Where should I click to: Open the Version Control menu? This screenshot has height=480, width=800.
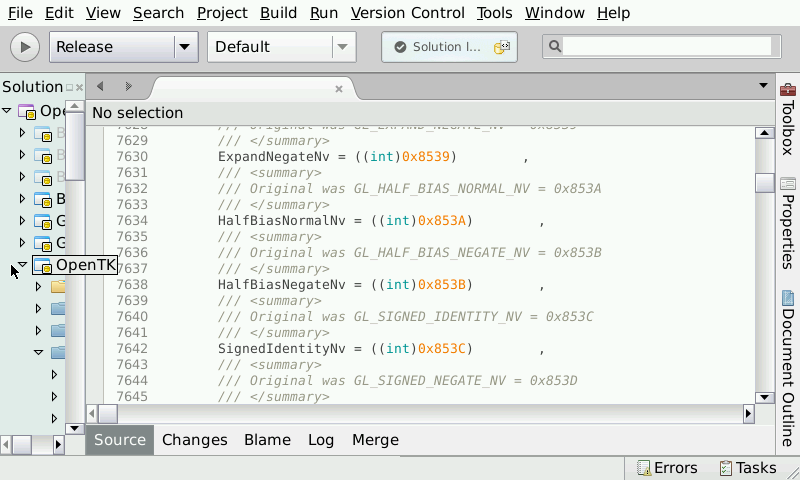(408, 13)
